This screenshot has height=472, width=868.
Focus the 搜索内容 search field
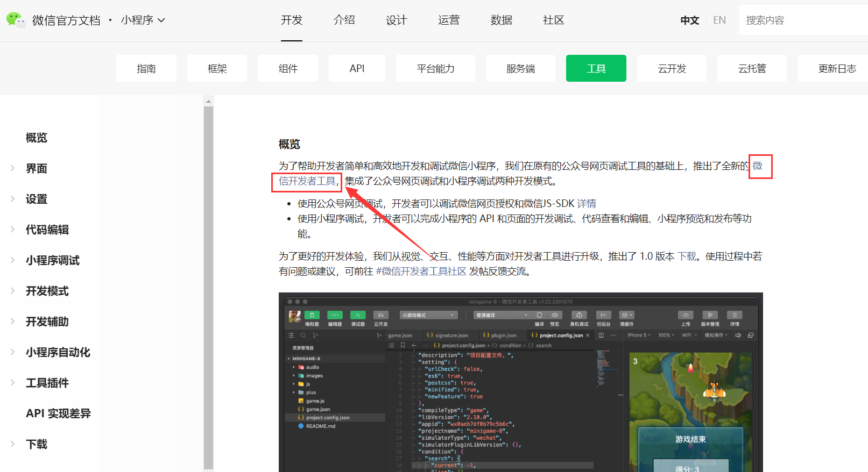point(803,20)
